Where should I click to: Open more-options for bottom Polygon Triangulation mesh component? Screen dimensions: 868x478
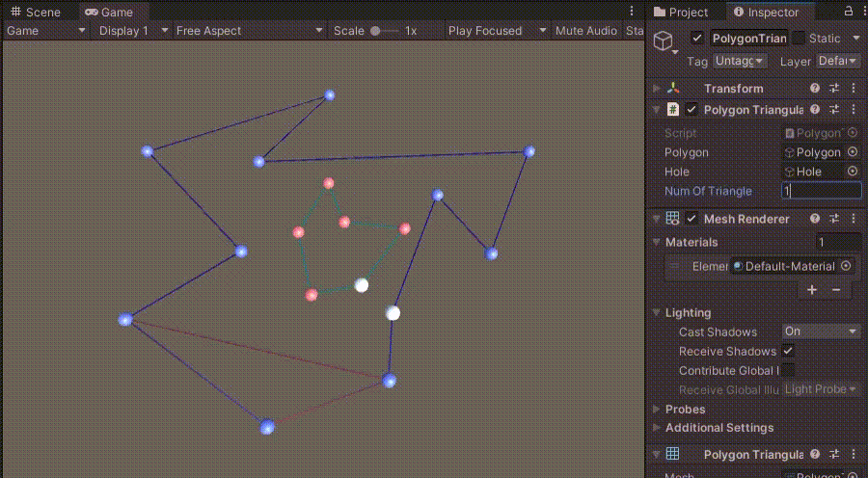[x=854, y=454]
